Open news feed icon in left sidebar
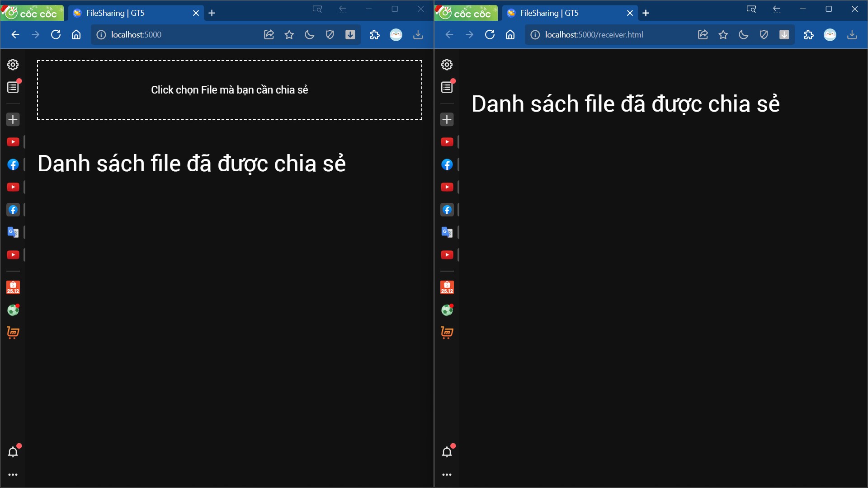The width and height of the screenshot is (868, 488). tap(13, 87)
